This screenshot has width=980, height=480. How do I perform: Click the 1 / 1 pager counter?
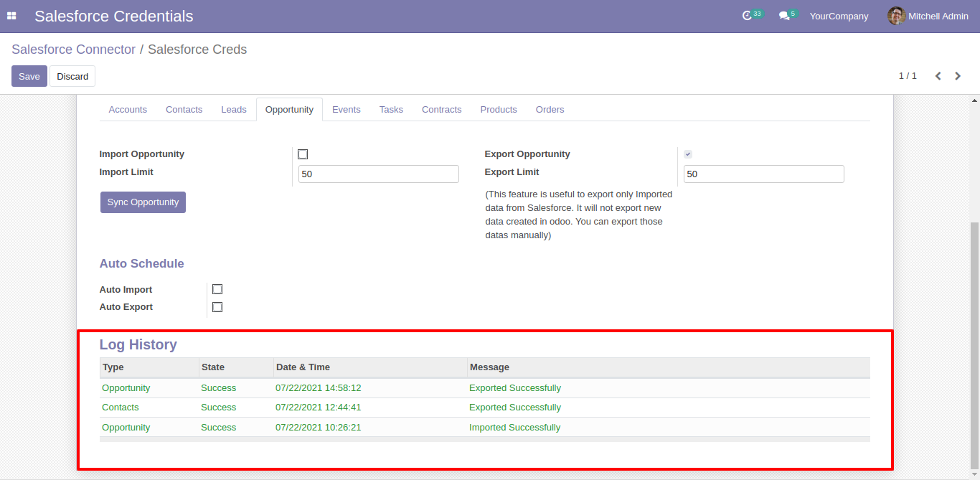(908, 76)
